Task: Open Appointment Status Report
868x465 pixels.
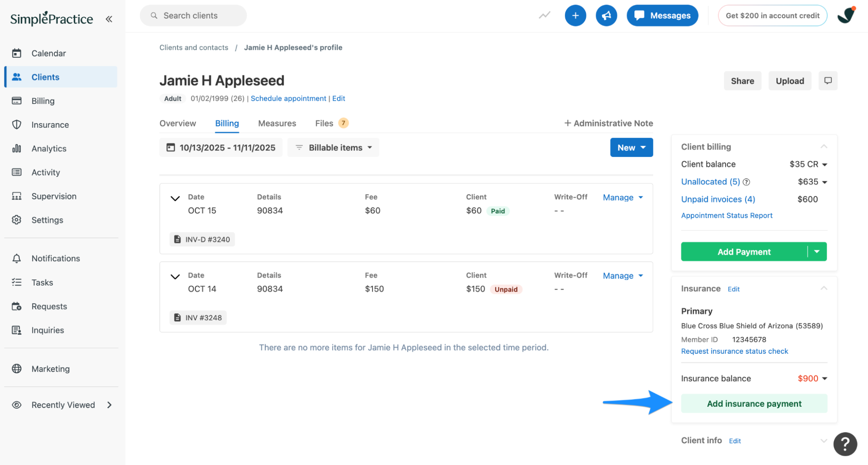Action: 726,216
